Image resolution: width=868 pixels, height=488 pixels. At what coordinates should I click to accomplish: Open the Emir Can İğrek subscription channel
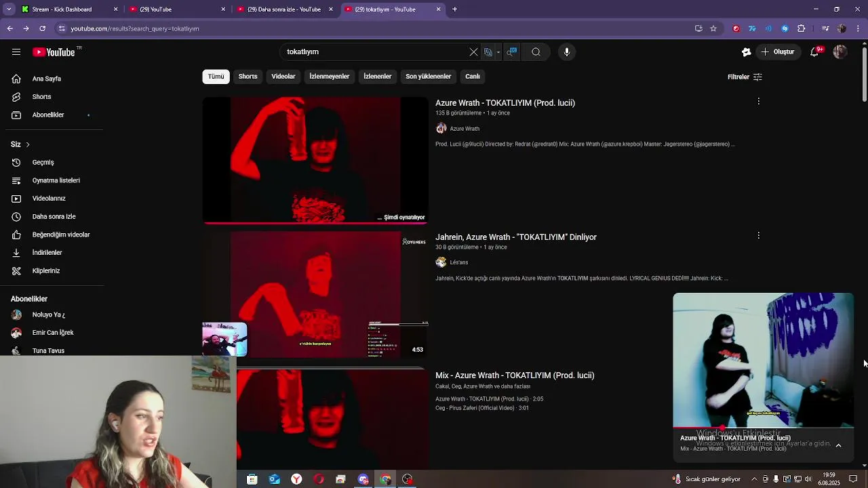point(53,333)
